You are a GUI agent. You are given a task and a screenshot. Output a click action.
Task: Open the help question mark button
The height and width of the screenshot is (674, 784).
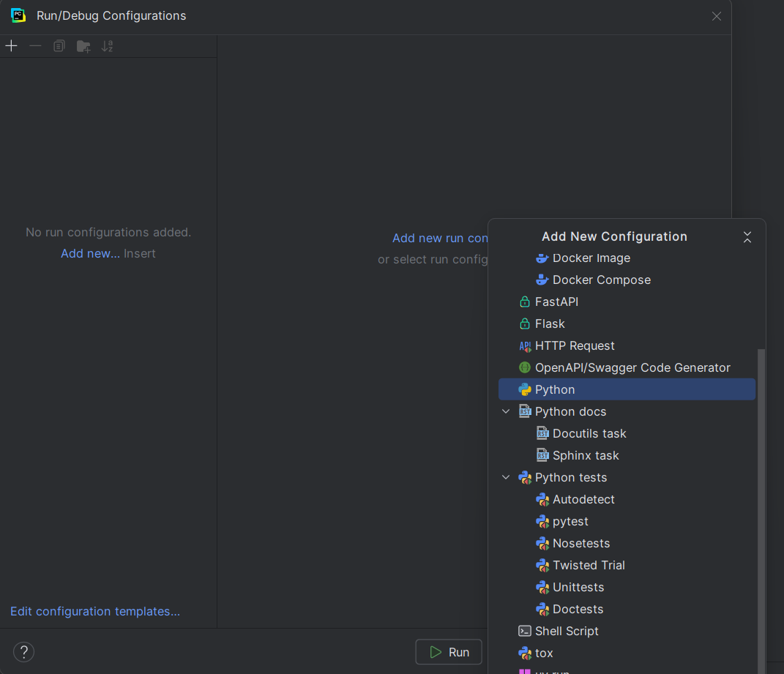[x=23, y=652]
